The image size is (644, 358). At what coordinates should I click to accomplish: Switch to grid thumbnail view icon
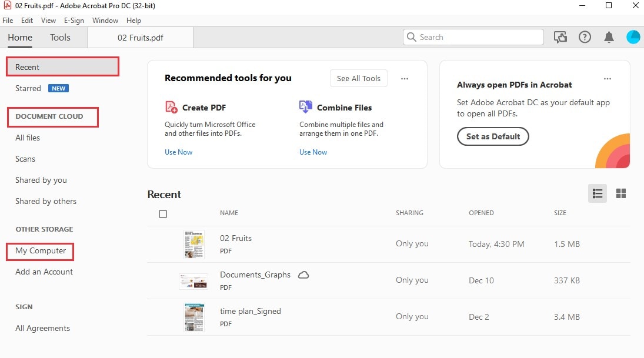click(x=621, y=193)
